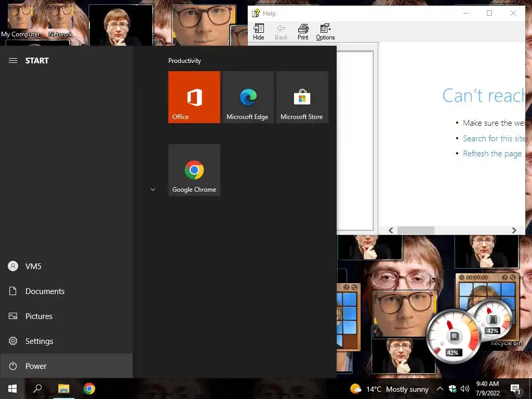Viewport: 532px width, 399px height.
Task: Minimize the Help window
Action: tap(466, 13)
